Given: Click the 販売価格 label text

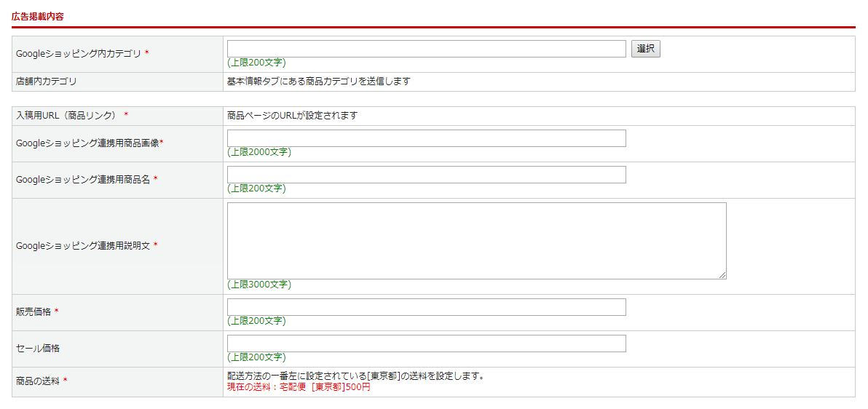Looking at the screenshot, I should (x=33, y=312).
